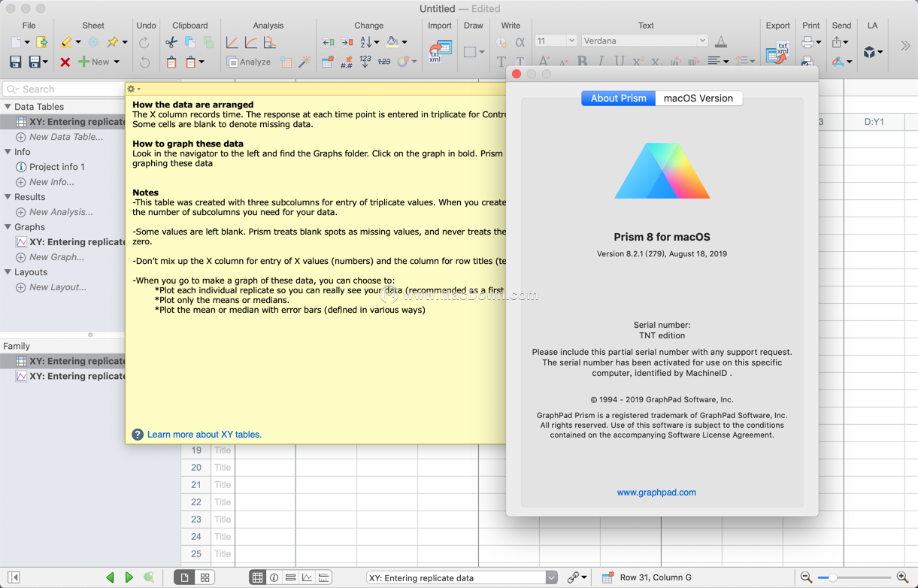
Task: Show data tables section in bottom bar
Action: tap(257, 577)
